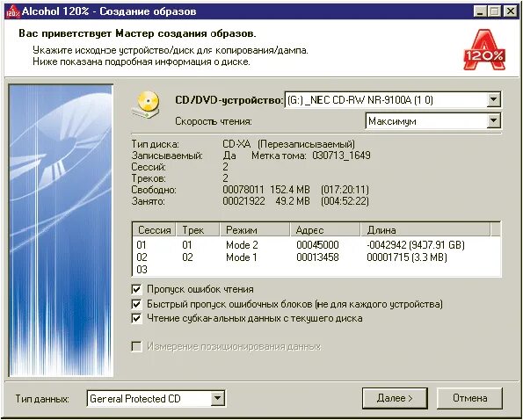523x420 pixels.
Task: Toggle 'Пропуск ошибок чтения' checkbox
Action: click(136, 289)
